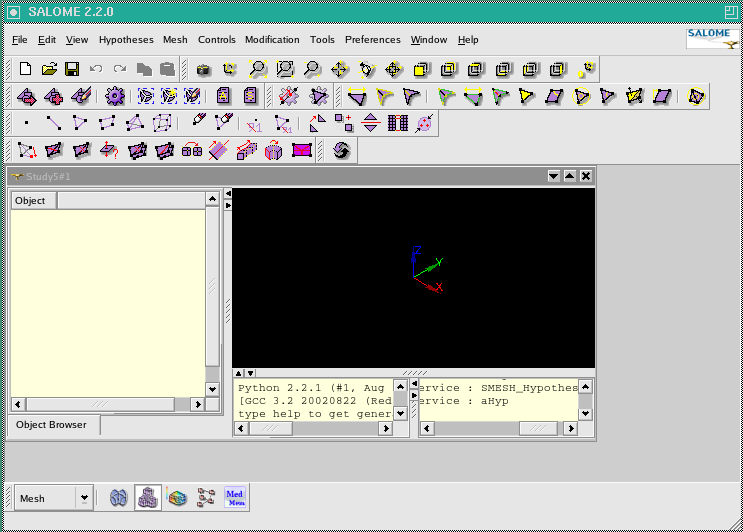Click the Orientation icon with question mark

[109, 151]
